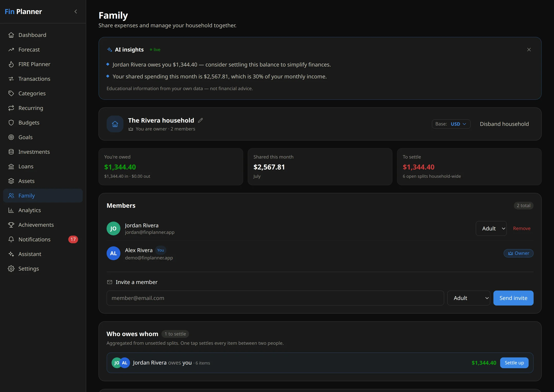This screenshot has width=554, height=392.
Task: Go to Transactions page label
Action: point(34,79)
